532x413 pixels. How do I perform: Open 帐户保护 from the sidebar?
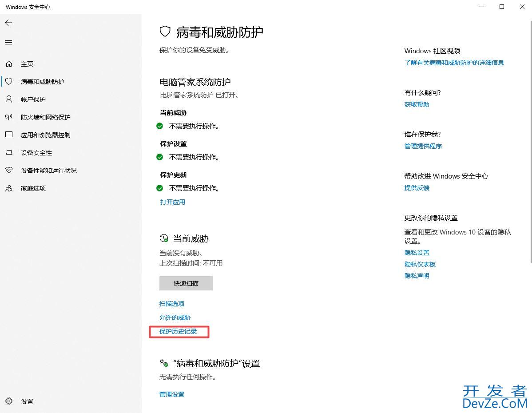(x=71, y=99)
